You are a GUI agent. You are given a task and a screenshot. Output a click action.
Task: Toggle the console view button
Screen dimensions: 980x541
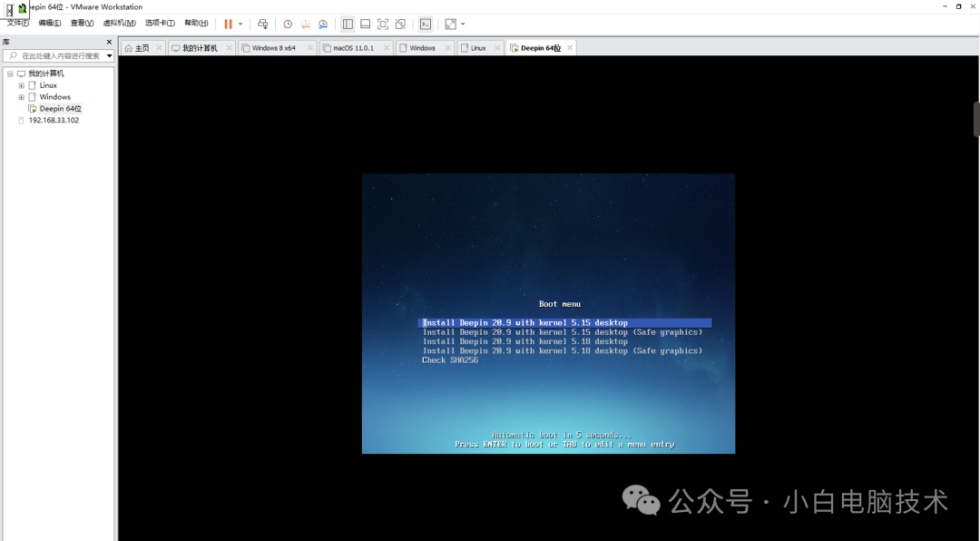[x=425, y=24]
